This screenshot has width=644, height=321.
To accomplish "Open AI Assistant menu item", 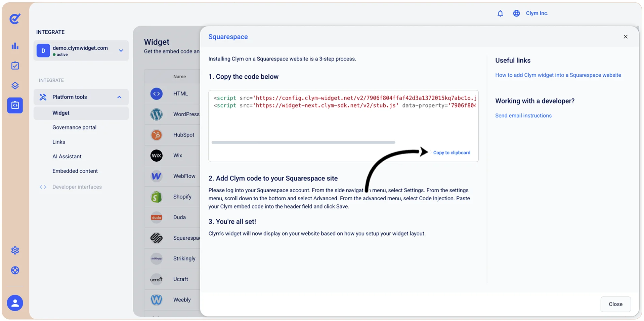I will [x=67, y=156].
